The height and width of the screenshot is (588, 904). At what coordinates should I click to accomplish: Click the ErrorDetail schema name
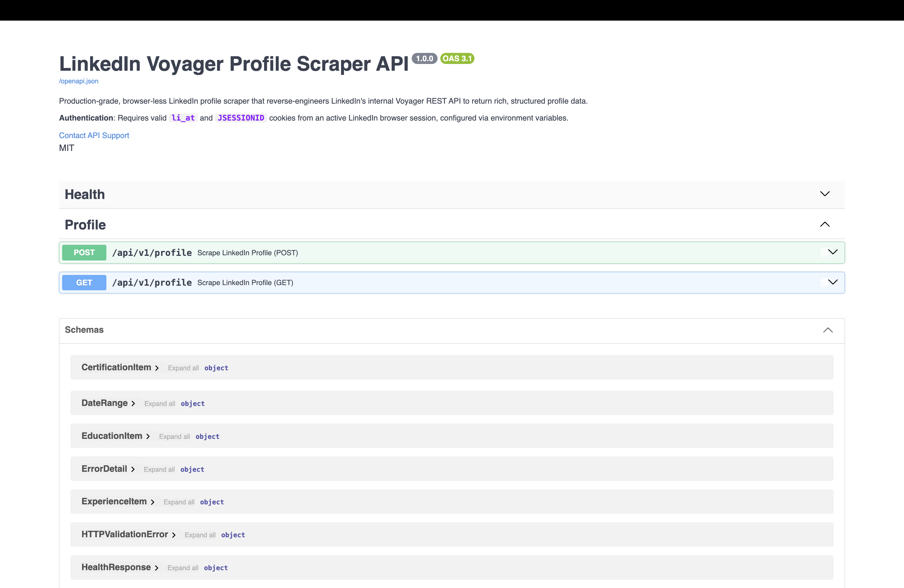tap(104, 469)
